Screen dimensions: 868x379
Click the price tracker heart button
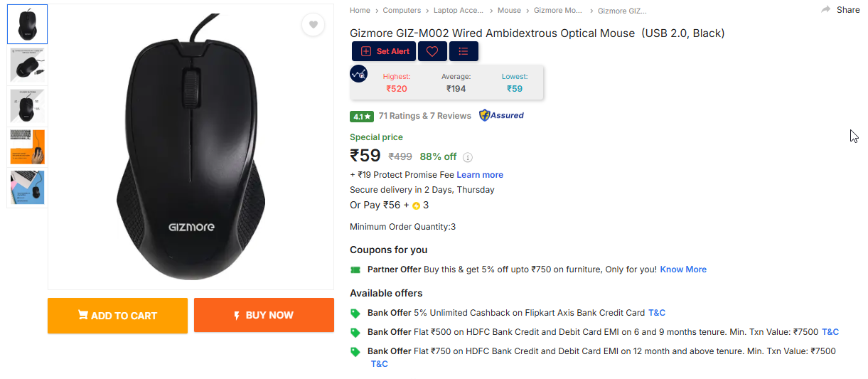[x=432, y=51]
